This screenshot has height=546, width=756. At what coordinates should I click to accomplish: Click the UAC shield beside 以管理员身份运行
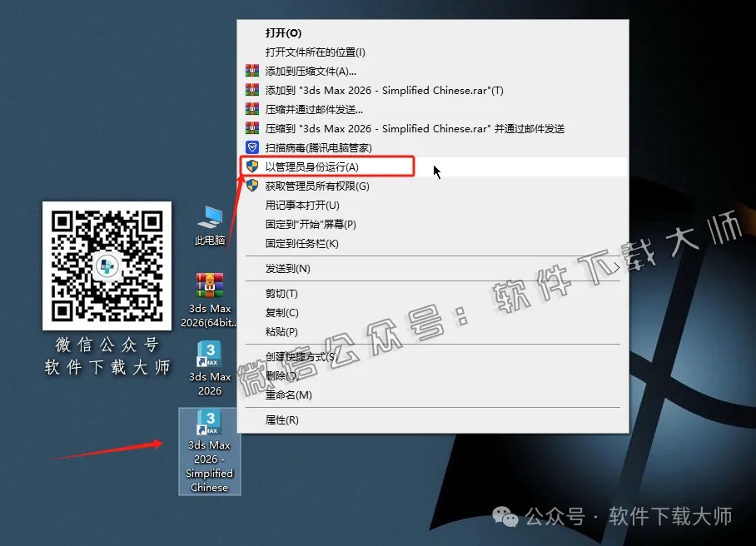252,166
